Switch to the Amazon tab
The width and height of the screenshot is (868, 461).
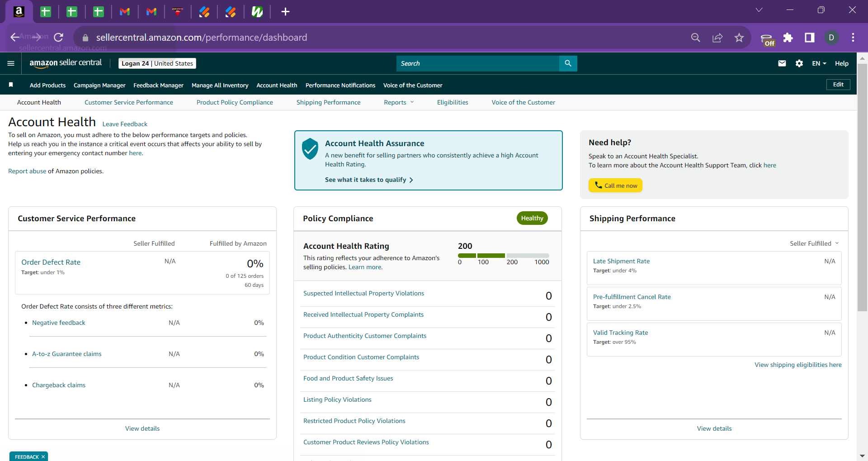click(19, 12)
